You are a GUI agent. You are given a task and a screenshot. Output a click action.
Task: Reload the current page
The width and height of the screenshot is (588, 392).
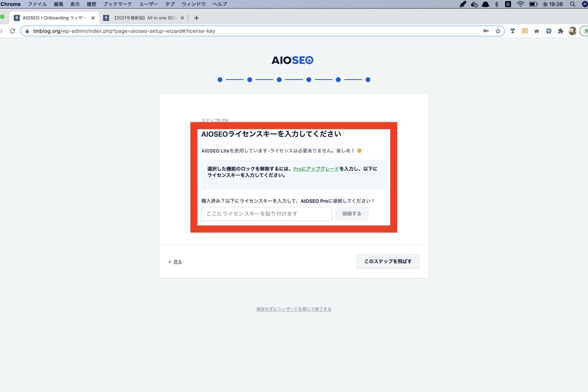(12, 31)
